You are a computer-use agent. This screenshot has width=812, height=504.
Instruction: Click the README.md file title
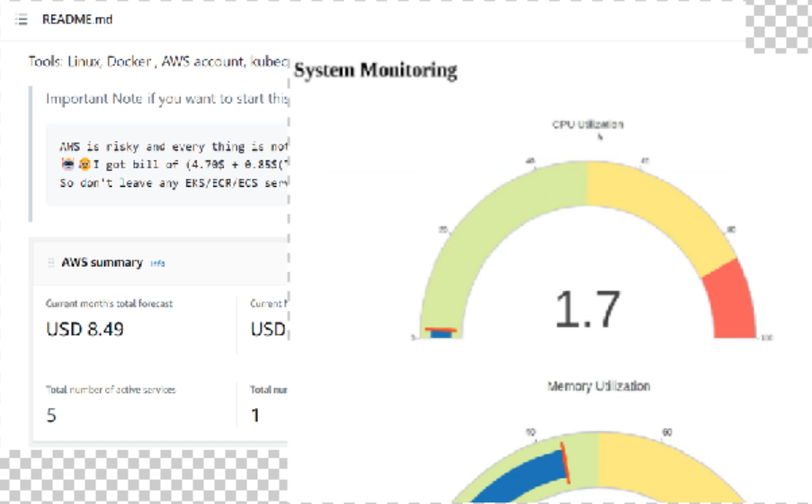(77, 20)
